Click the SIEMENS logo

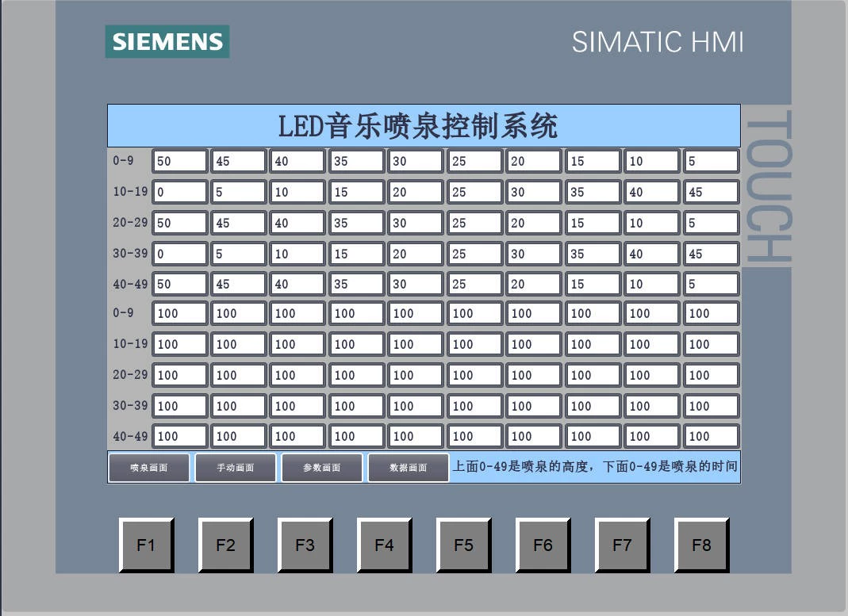[x=167, y=40]
